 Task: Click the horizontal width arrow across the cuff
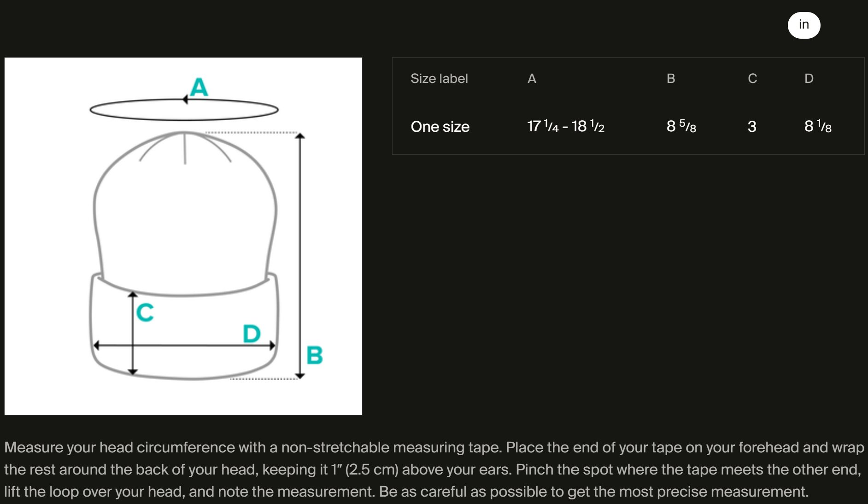[x=184, y=345]
